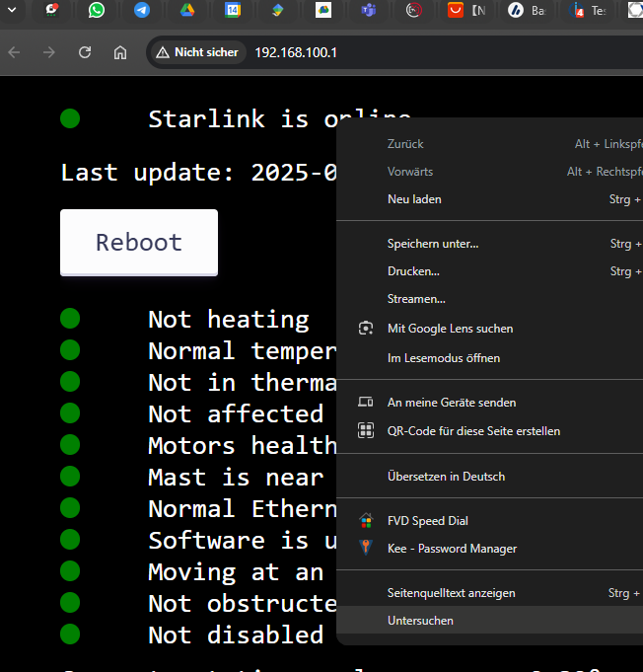Click the Google Lens camera icon
Image resolution: width=643 pixels, height=672 pixels.
[x=366, y=329]
